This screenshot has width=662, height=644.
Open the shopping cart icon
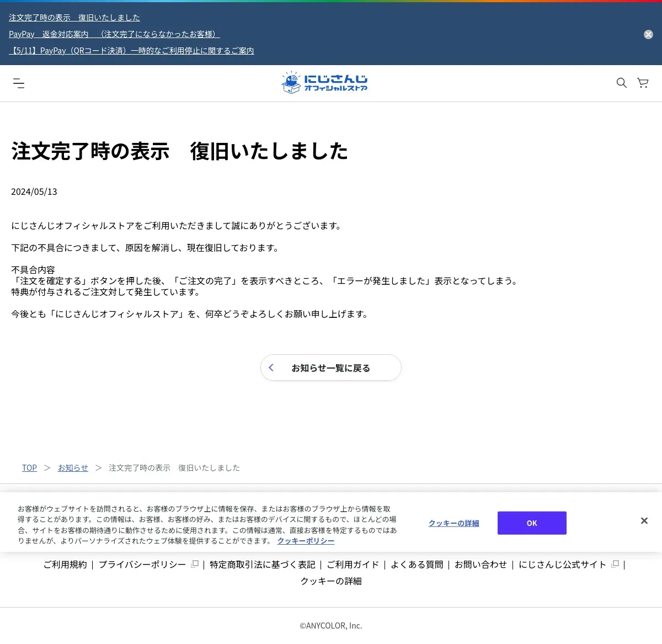pyautogui.click(x=643, y=83)
